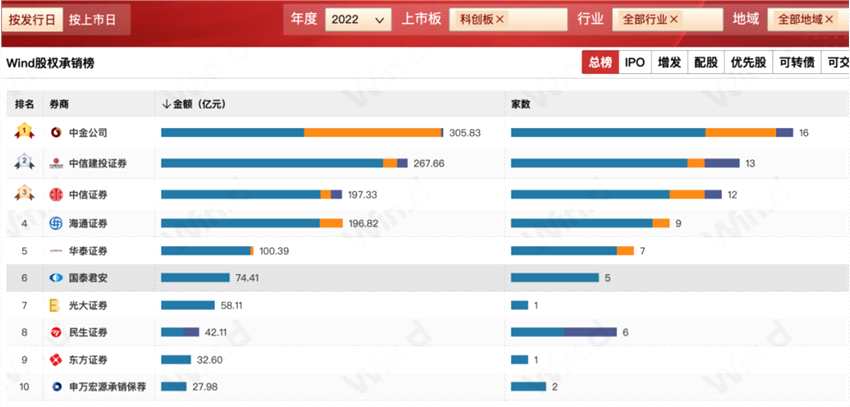The height and width of the screenshot is (407, 850).
Task: Click the 中金公司 logo icon
Action: 56,133
